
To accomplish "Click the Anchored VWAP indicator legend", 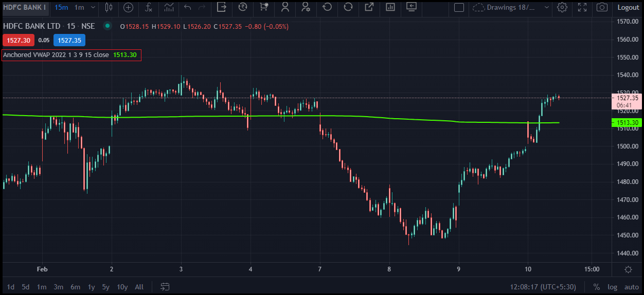I will tap(71, 55).
